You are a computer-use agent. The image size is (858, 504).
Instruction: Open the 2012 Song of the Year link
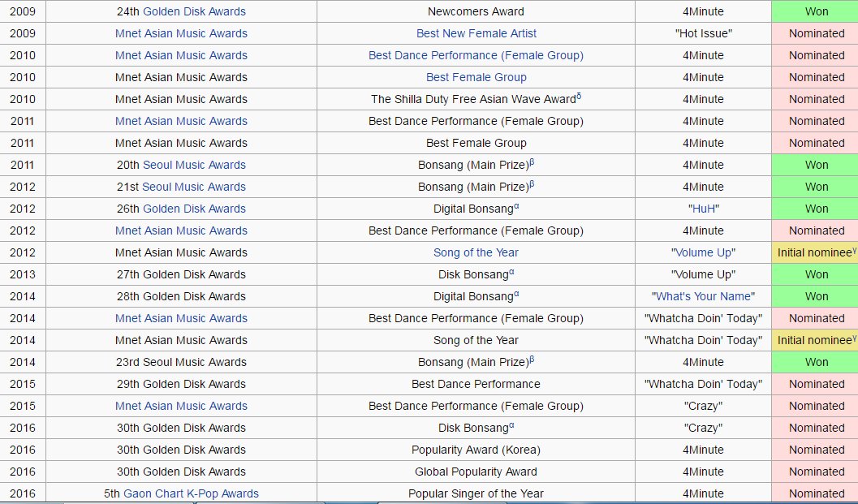point(476,252)
